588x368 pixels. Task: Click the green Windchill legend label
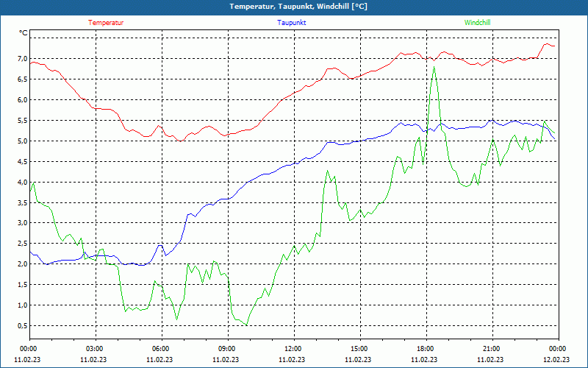click(x=477, y=23)
